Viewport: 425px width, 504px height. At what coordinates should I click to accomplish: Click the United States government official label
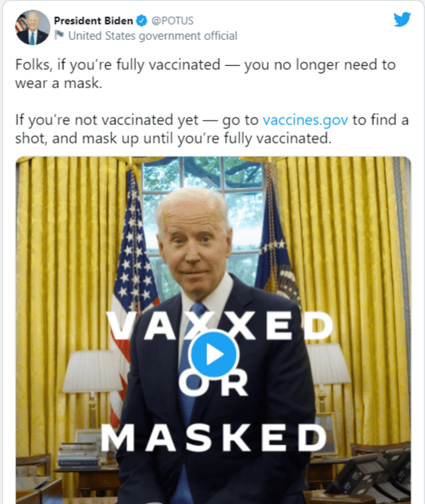pos(153,36)
